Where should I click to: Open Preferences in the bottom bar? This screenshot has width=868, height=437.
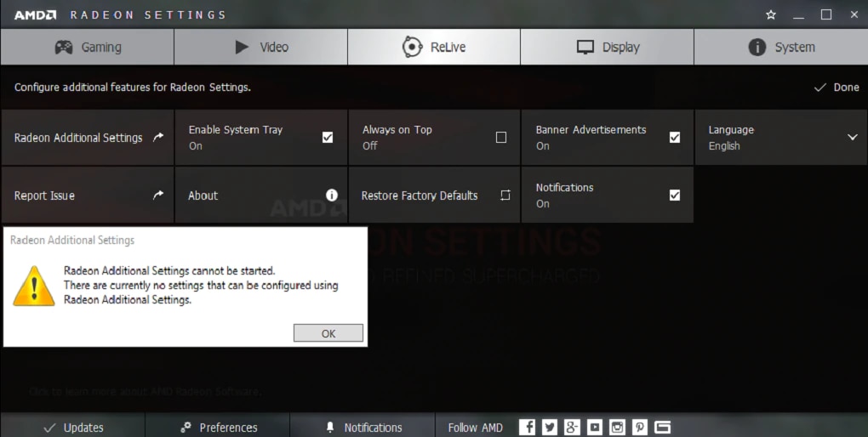[218, 427]
